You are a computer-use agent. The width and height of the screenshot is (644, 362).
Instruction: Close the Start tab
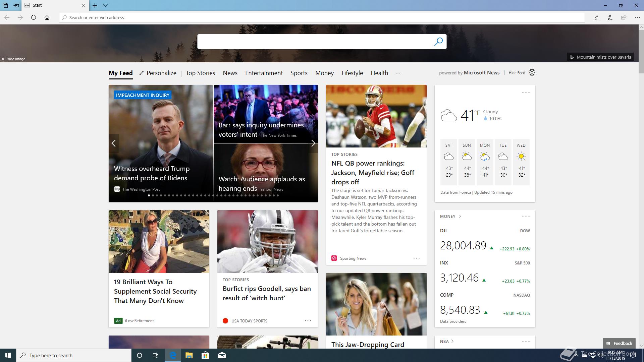[x=84, y=5]
